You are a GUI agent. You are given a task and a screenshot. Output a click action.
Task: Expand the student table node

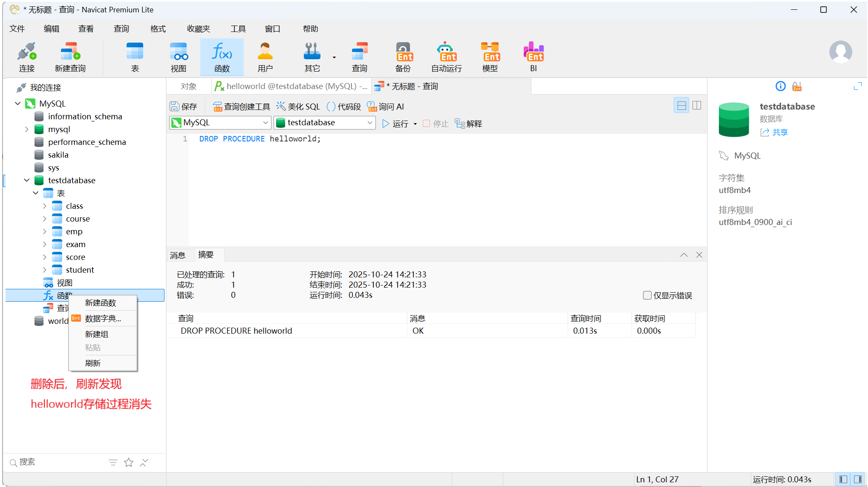click(45, 270)
